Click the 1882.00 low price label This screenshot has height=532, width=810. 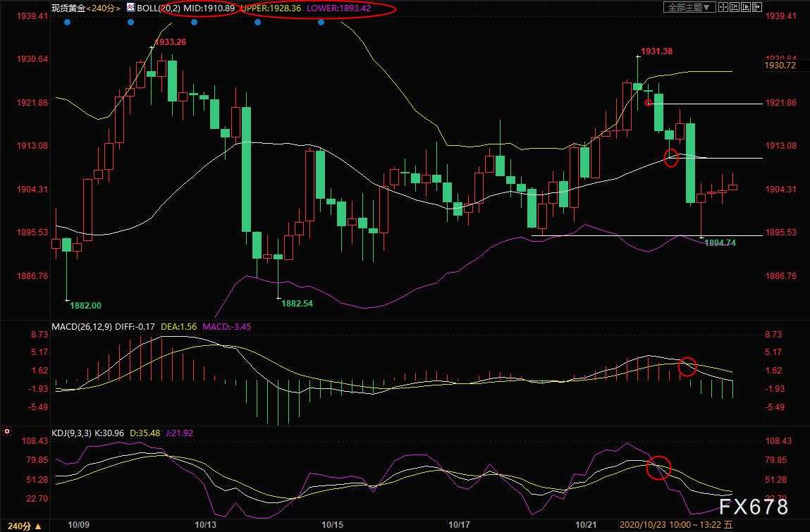86,305
